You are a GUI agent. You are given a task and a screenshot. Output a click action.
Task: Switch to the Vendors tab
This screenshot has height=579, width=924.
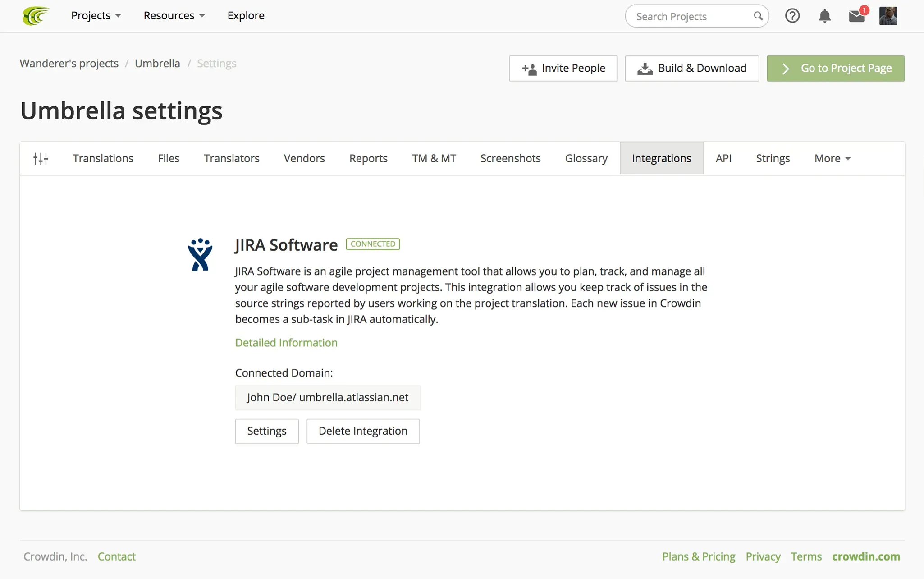tap(304, 158)
